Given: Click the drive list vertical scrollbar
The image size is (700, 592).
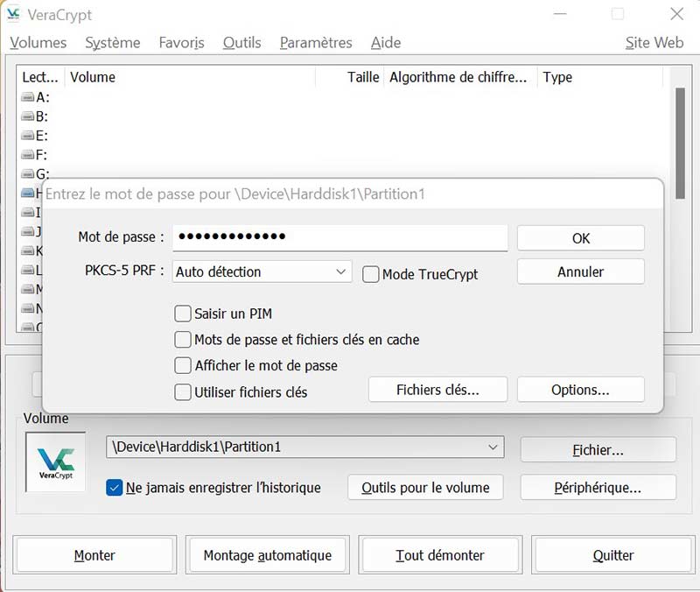Looking at the screenshot, I should [x=679, y=131].
